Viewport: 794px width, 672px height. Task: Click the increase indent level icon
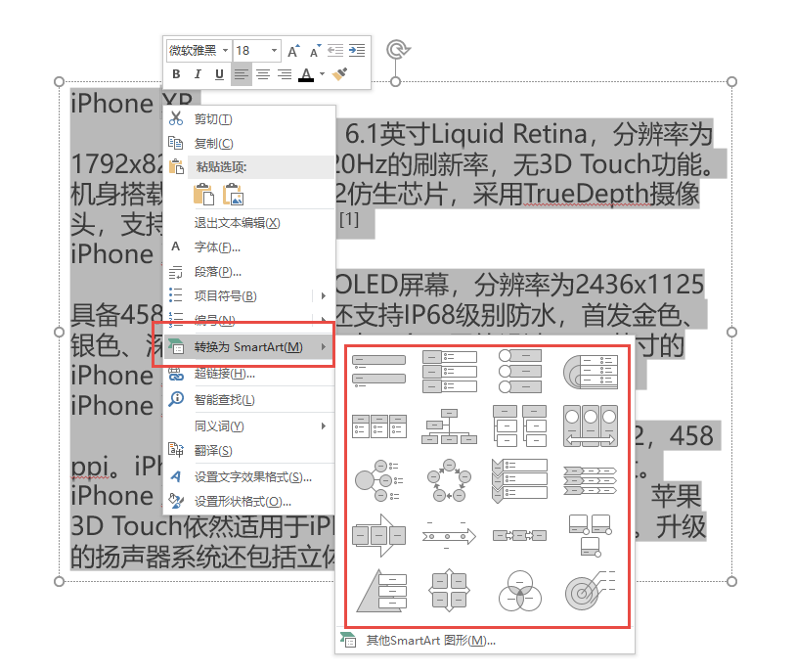pyautogui.click(x=358, y=51)
